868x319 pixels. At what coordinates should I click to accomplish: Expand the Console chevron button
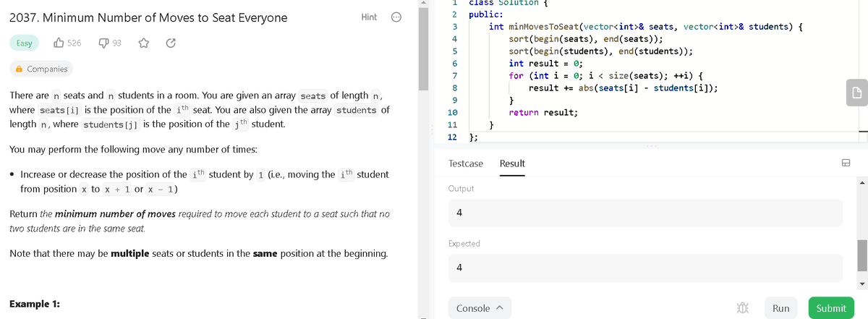[x=480, y=308]
